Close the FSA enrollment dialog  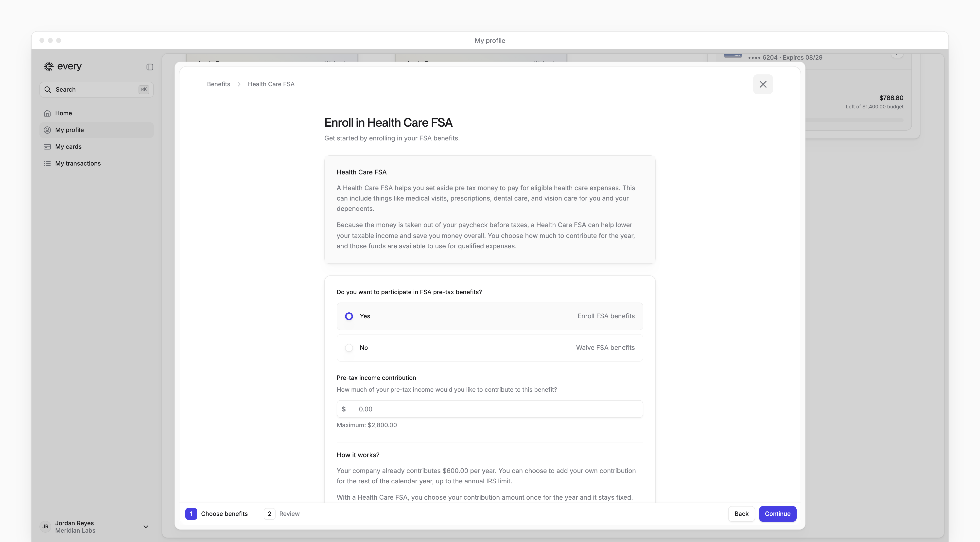click(x=763, y=84)
